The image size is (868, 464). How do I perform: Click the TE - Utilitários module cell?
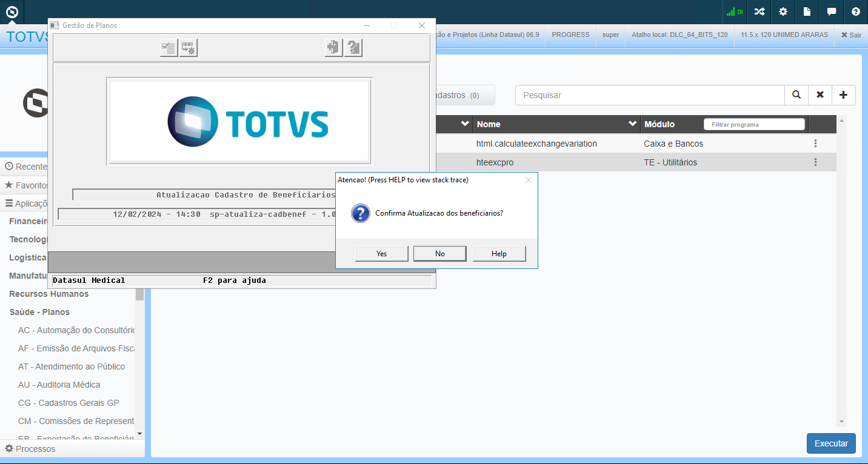[x=670, y=162]
